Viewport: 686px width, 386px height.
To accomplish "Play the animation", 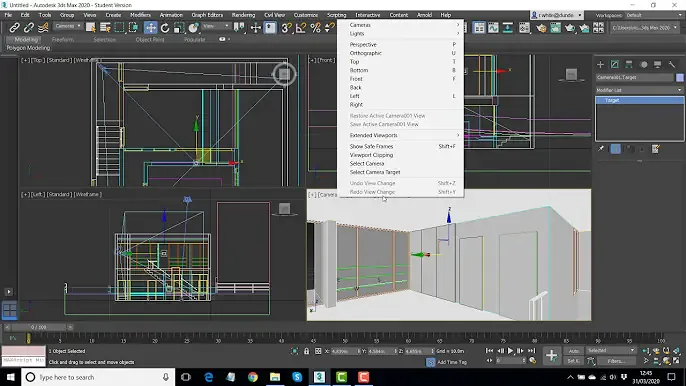I will click(x=510, y=351).
